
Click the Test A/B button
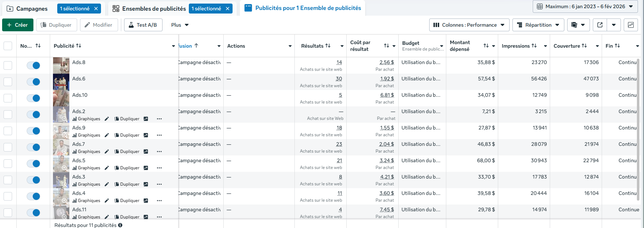point(143,25)
